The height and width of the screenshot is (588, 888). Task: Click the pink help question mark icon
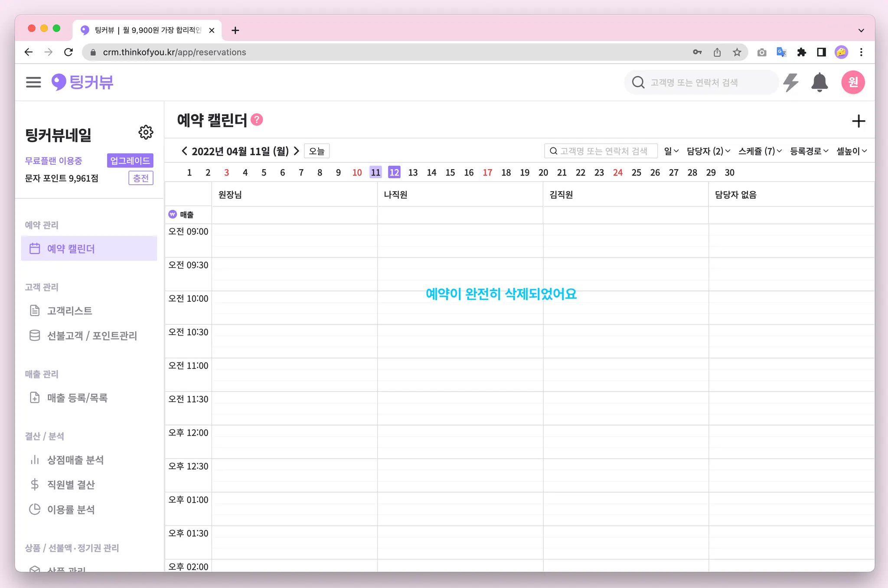pos(257,120)
